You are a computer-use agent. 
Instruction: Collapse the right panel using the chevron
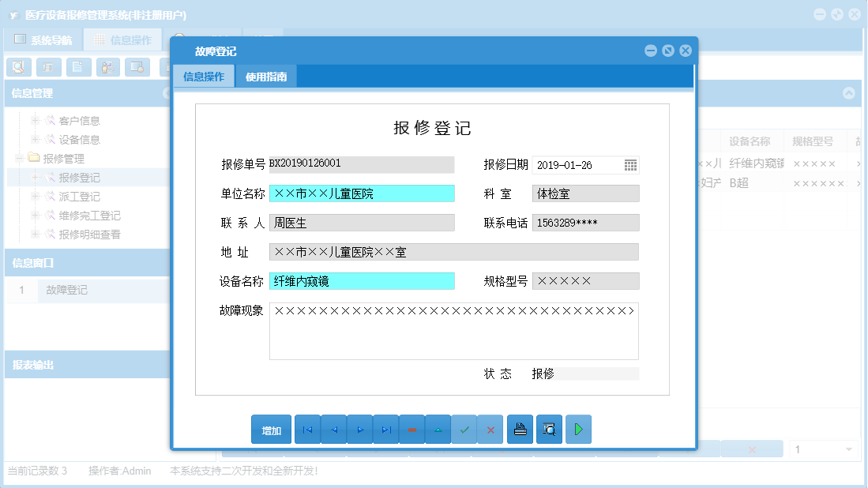[x=851, y=94]
